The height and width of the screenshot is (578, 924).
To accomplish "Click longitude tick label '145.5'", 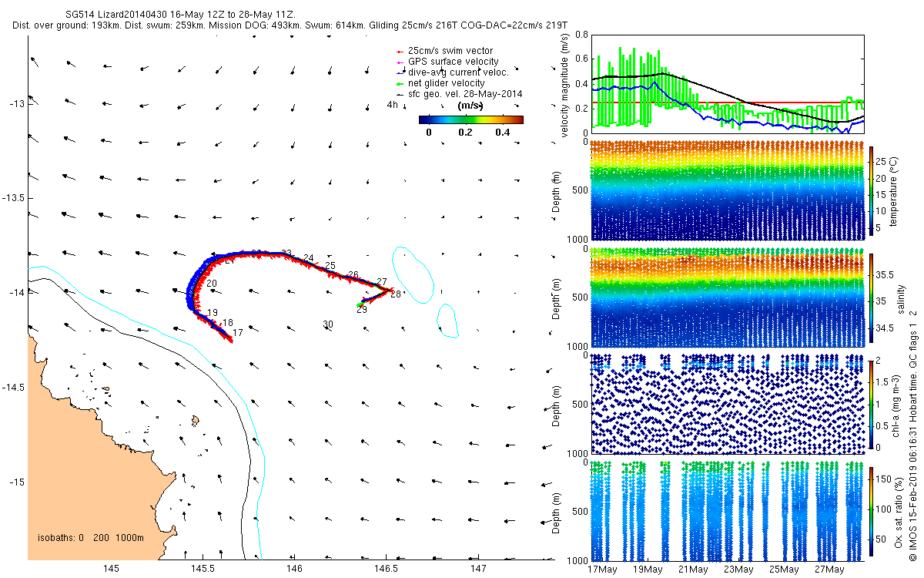I will coord(203,569).
